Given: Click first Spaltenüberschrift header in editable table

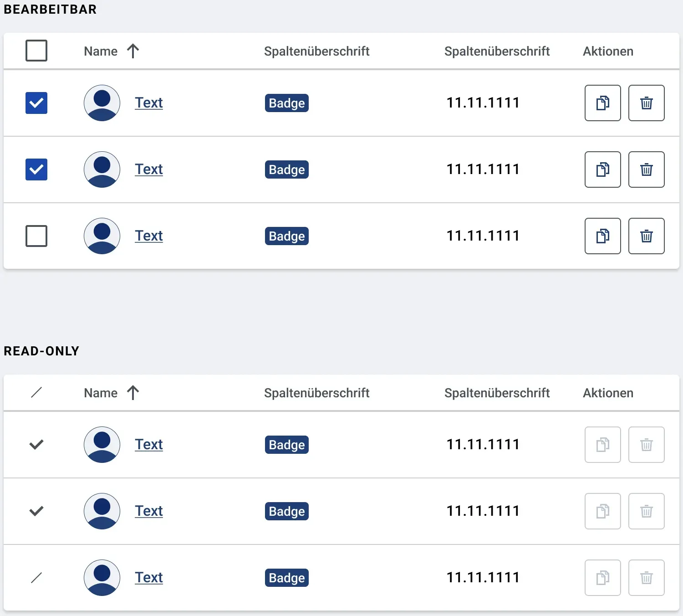Looking at the screenshot, I should point(316,51).
